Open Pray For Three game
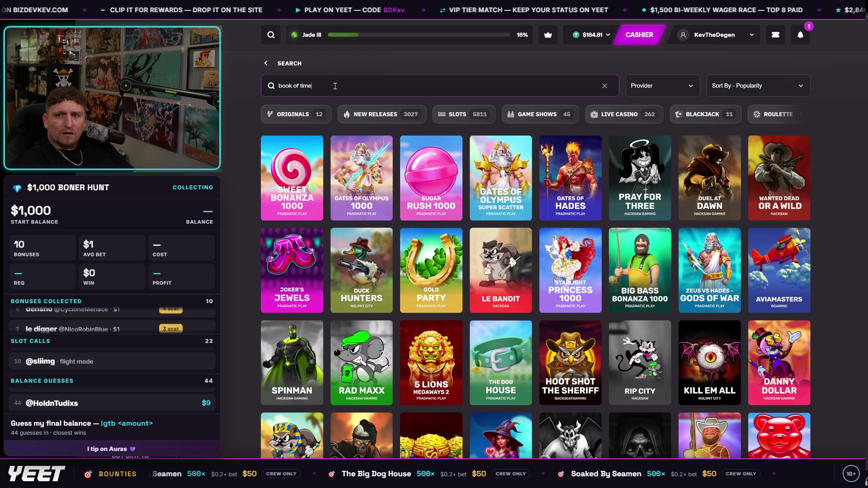Viewport: 868px width, 488px height. coord(640,178)
